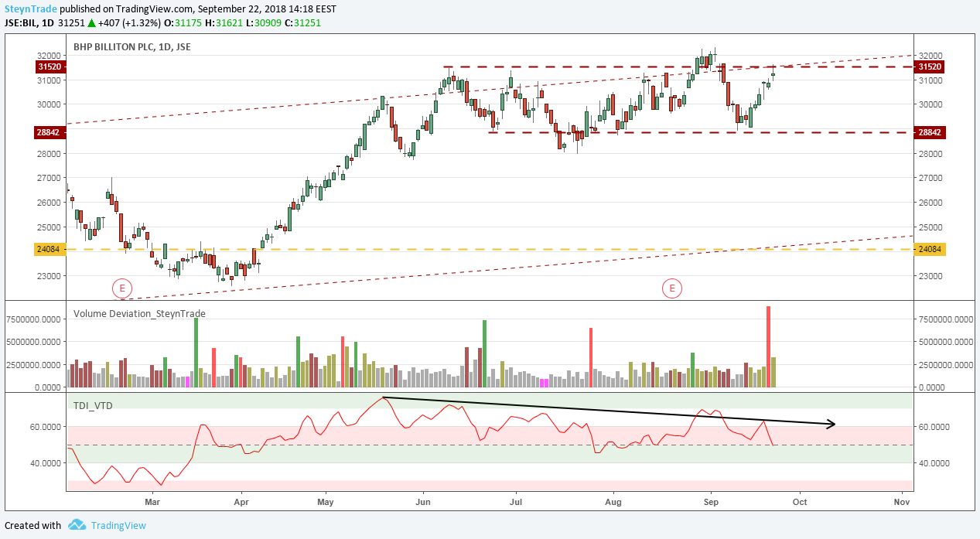Click the +407 (+1.32%) change text
This screenshot has width=980, height=539.
[130, 22]
